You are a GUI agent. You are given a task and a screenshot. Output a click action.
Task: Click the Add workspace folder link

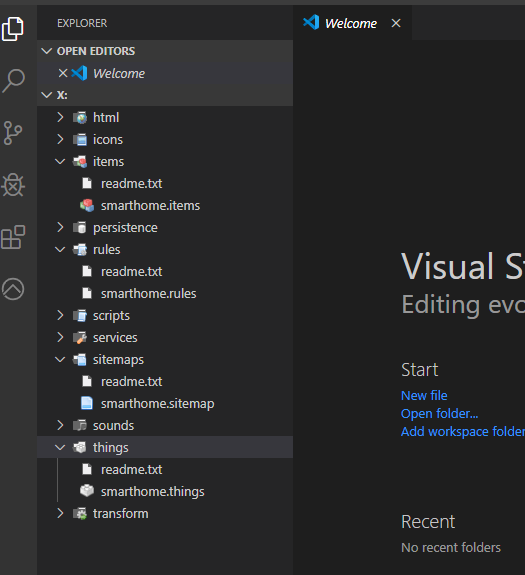pos(463,432)
